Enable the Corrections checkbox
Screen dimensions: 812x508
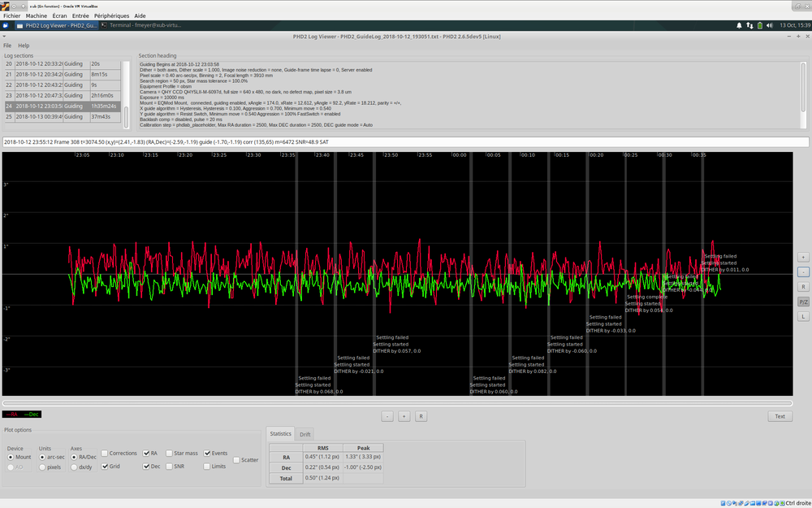tap(119, 453)
